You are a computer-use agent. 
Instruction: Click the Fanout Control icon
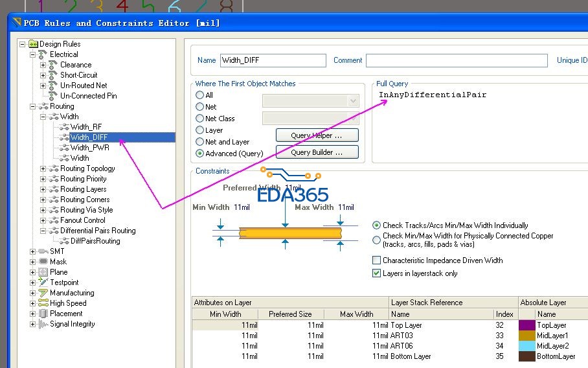click(54, 220)
